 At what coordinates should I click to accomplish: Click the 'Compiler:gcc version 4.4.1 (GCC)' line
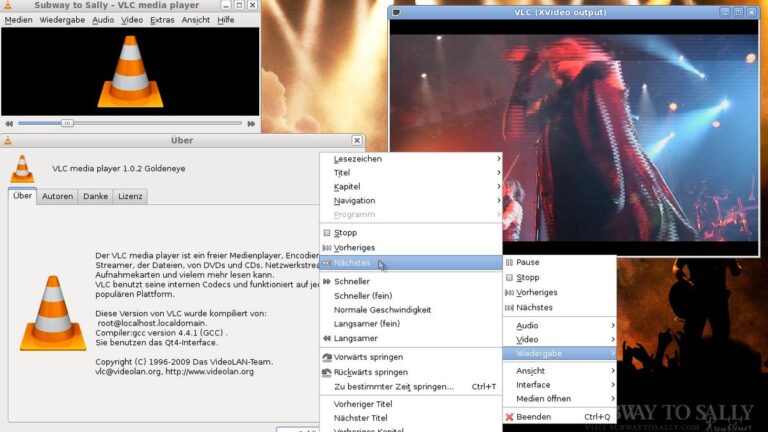pos(161,333)
